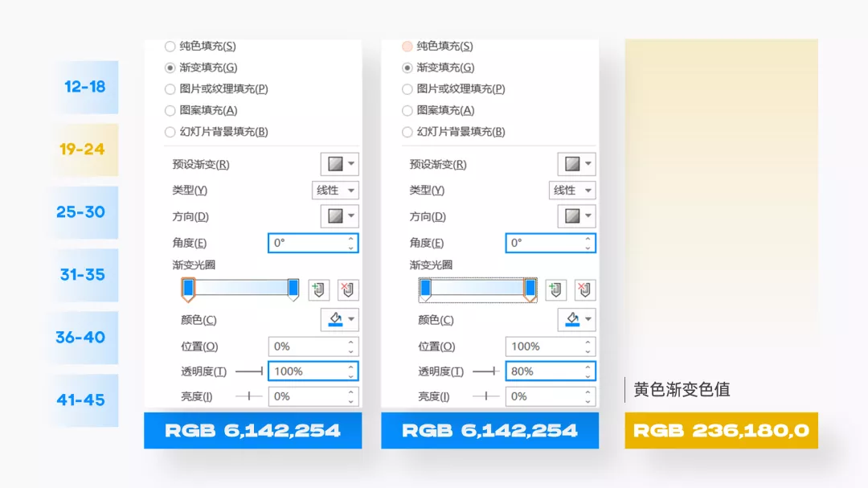Click add gradient stop icon in left panel
This screenshot has height=488, width=868.
click(318, 289)
